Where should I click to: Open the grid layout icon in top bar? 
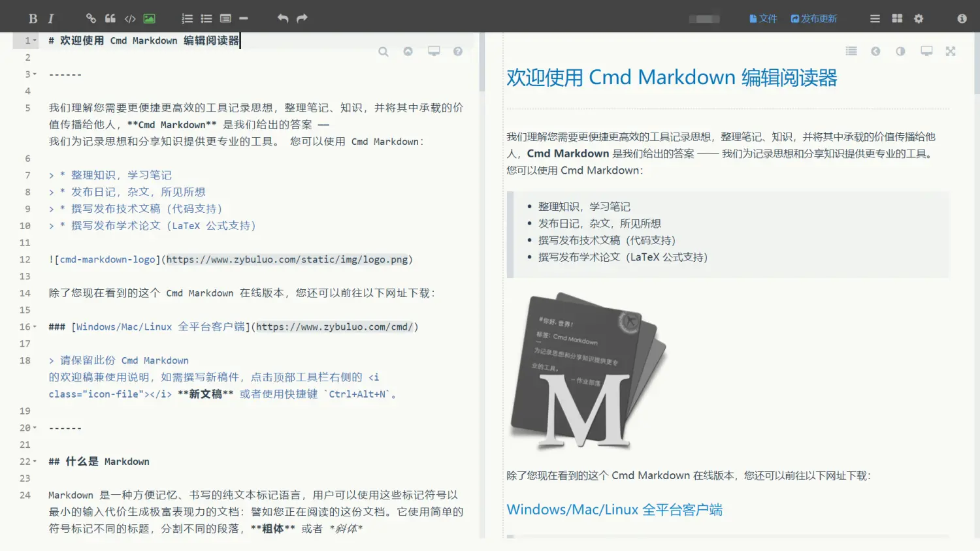[897, 18]
